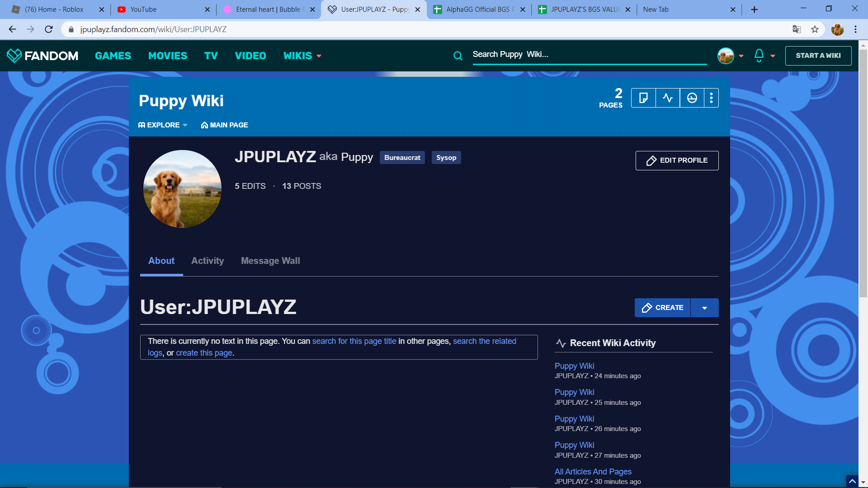
Task: Open the CREATE button dropdown arrow
Action: coord(704,308)
